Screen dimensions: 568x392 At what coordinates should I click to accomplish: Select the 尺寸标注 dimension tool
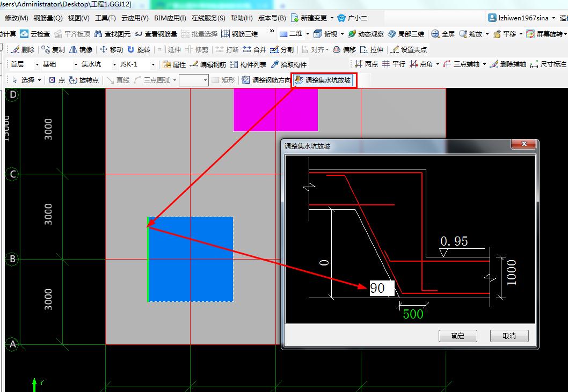[x=548, y=64]
